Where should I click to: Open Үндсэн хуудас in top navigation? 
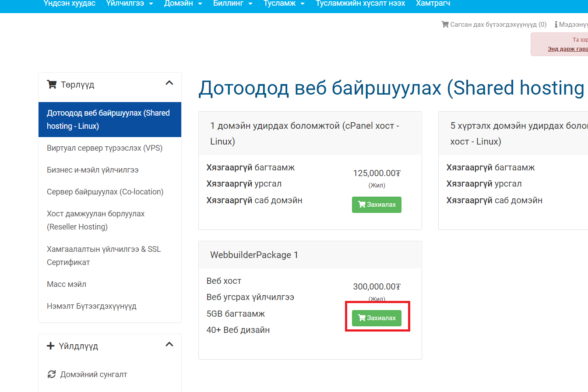point(70,4)
